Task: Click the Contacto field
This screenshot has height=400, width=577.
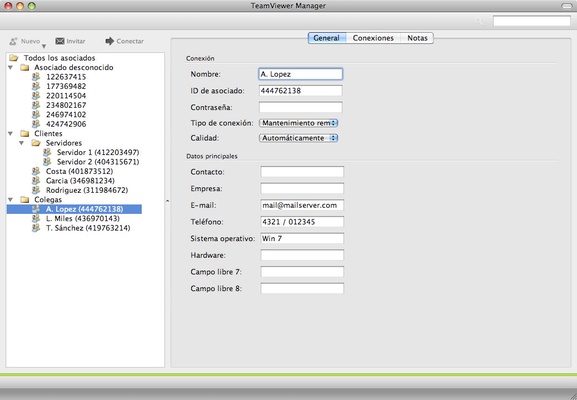Action: coord(302,172)
